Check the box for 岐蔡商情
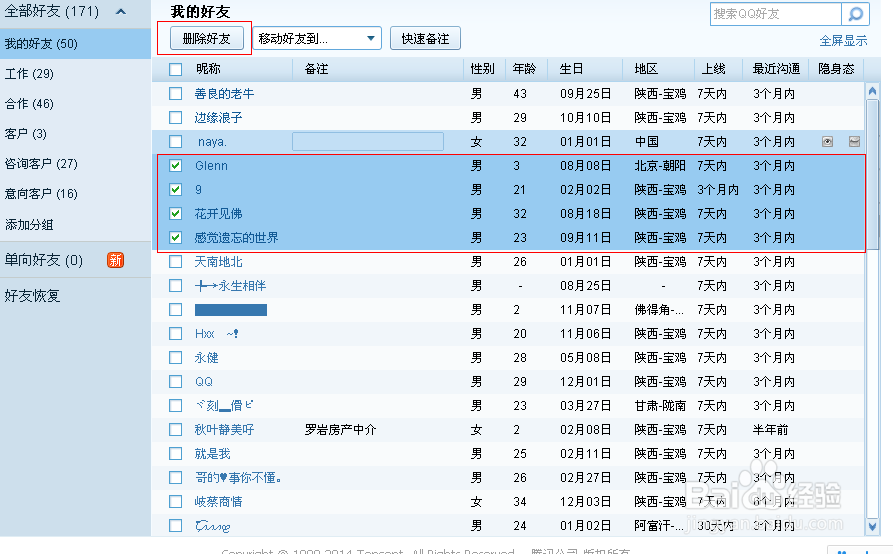The height and width of the screenshot is (554, 893). click(175, 502)
